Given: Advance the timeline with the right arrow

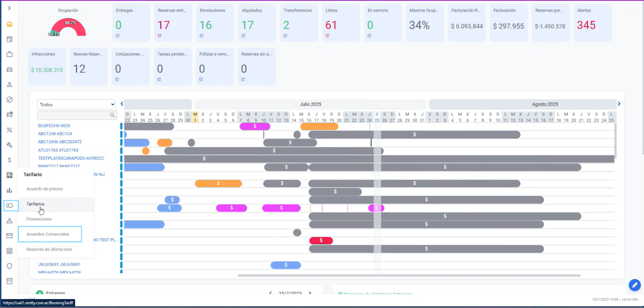Looking at the screenshot, I should [619, 104].
